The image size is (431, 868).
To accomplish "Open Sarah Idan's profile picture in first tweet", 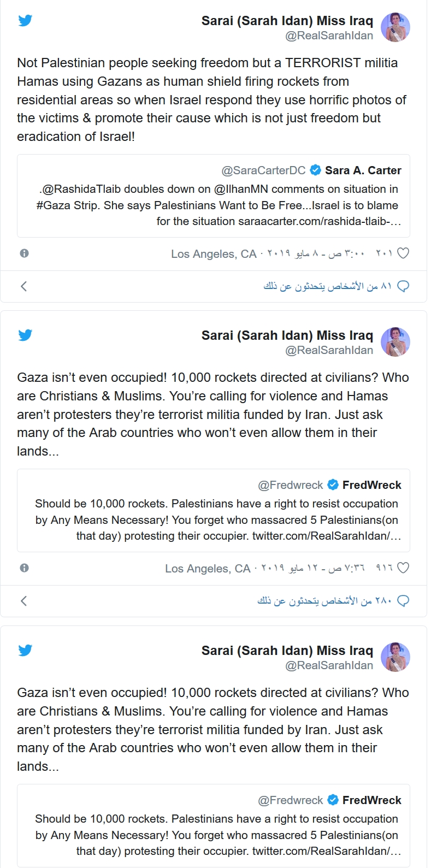I will point(395,27).
